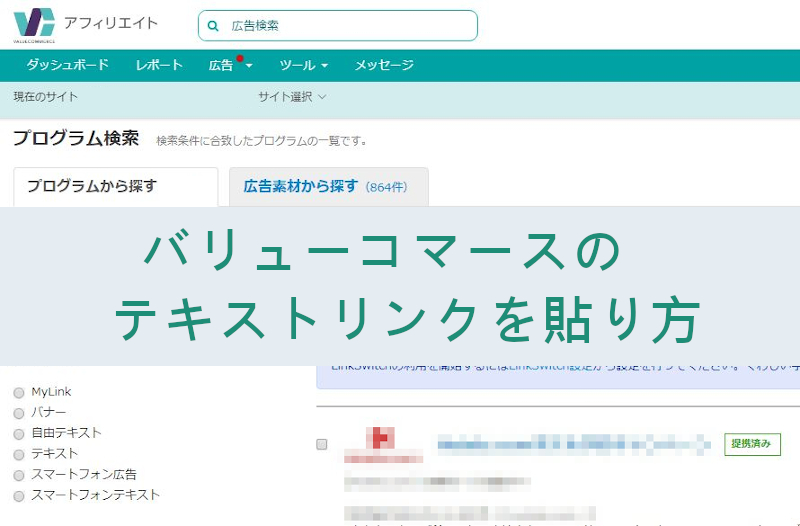The width and height of the screenshot is (800, 526).
Task: Select the バナー radio button
Action: click(x=19, y=413)
